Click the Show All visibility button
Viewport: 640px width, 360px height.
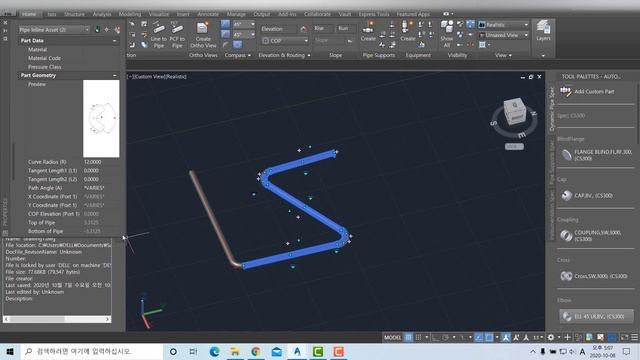(x=447, y=34)
